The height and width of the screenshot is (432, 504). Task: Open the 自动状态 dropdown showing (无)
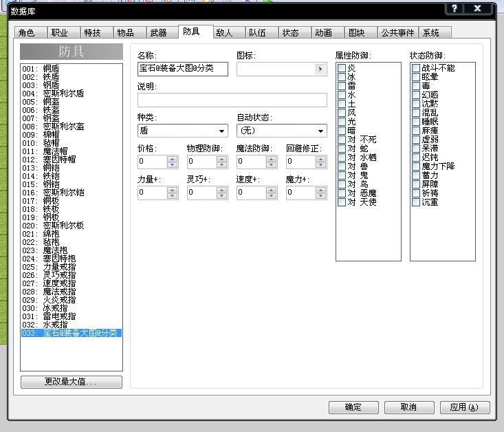[x=282, y=131]
